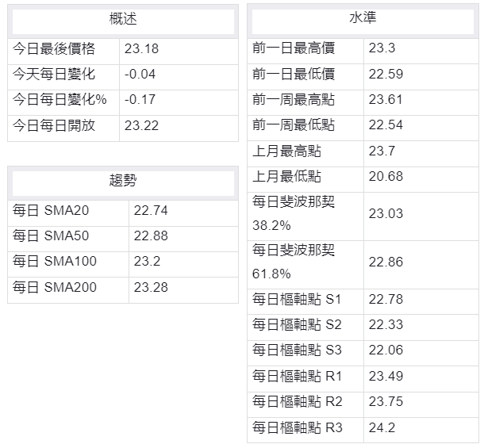This screenshot has height=448, width=484.
Task: Select the 每日樞軸點 R3 value 24.2
Action: pos(382,428)
